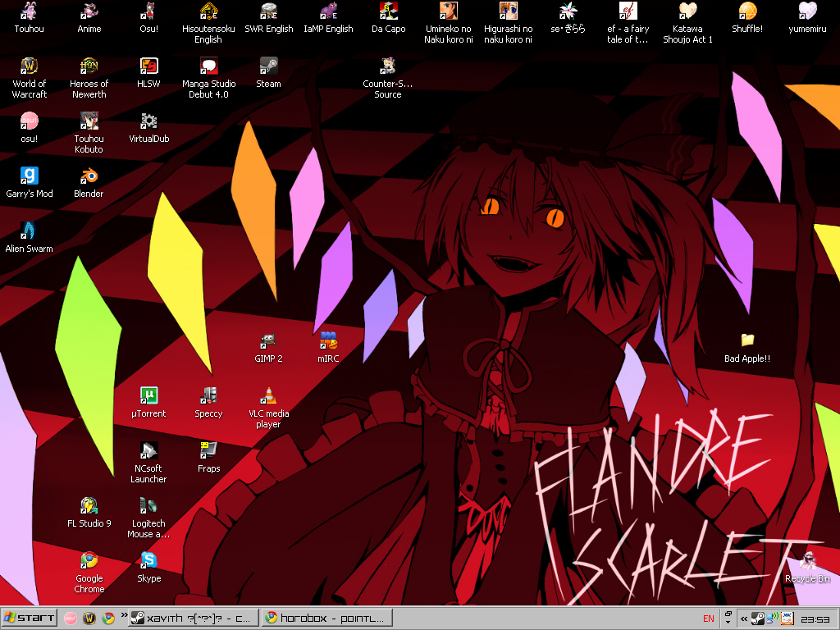
Task: Expand hidden system tray icons
Action: click(x=743, y=619)
